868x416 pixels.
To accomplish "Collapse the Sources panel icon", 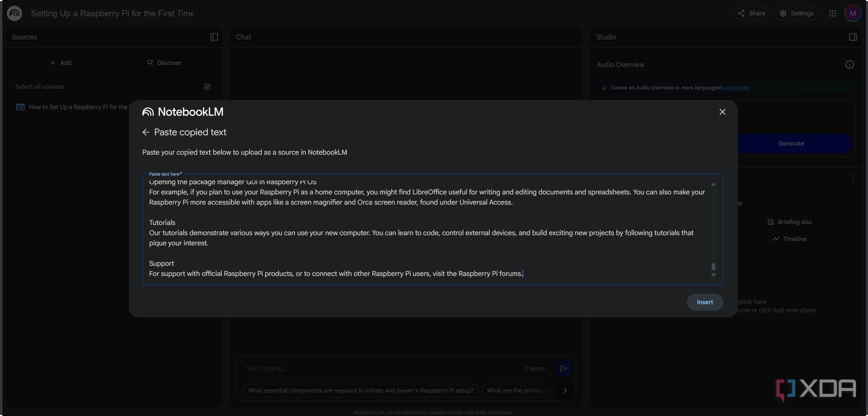I will 214,37.
